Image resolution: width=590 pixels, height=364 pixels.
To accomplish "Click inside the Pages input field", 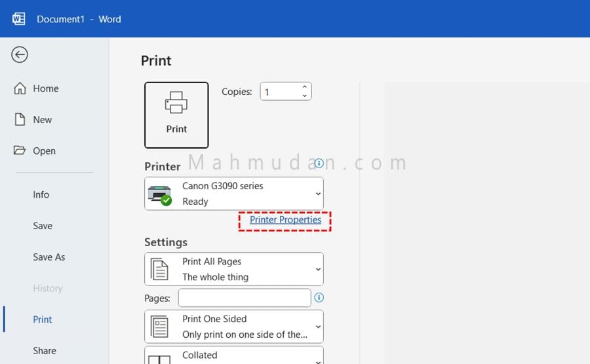I will coord(244,298).
